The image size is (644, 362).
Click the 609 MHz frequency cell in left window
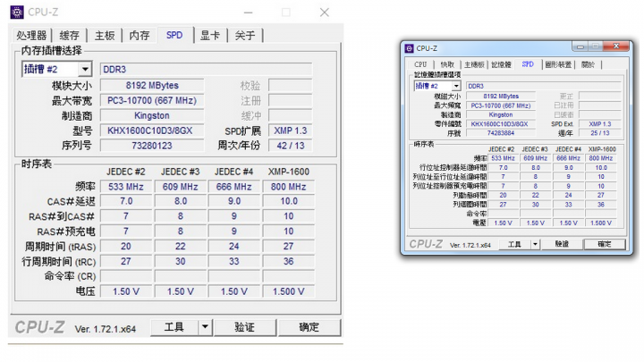181,187
